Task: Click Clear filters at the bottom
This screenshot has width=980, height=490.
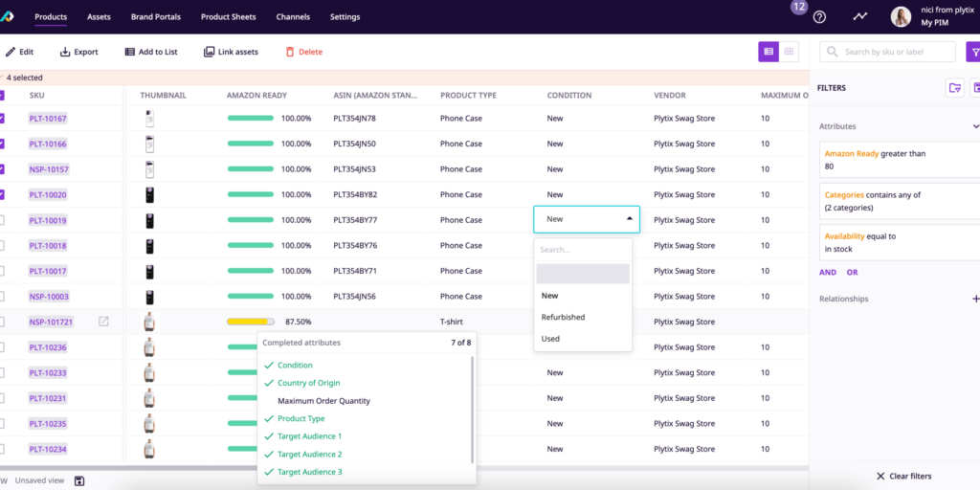Action: (903, 476)
